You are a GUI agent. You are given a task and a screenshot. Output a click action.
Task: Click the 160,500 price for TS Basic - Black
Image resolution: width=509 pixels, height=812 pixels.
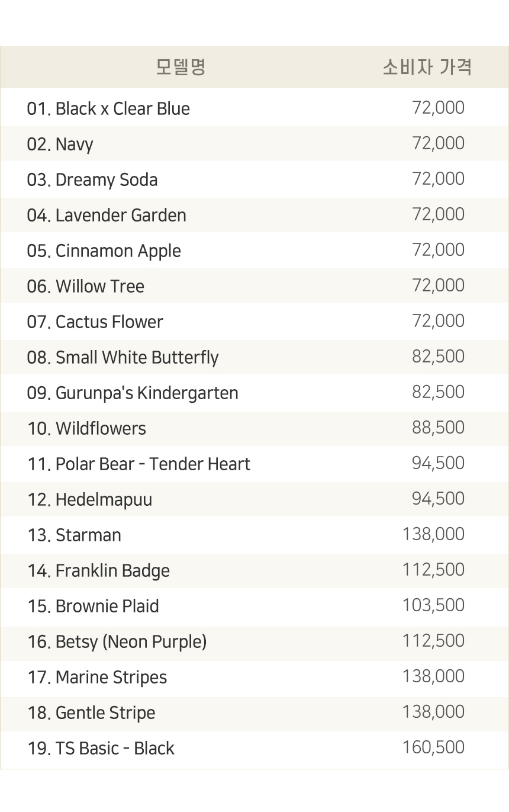pyautogui.click(x=433, y=747)
